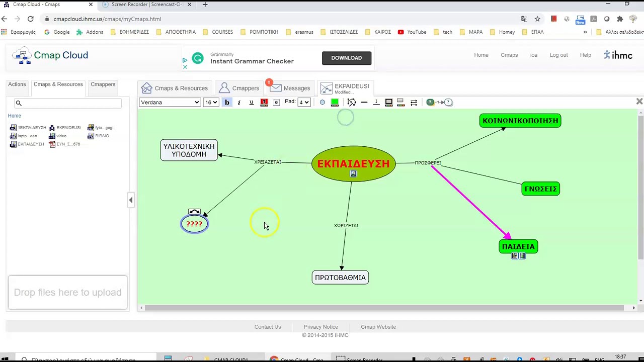Click the text box alignment icon
The height and width of the screenshot is (362, 644).
pyautogui.click(x=276, y=102)
